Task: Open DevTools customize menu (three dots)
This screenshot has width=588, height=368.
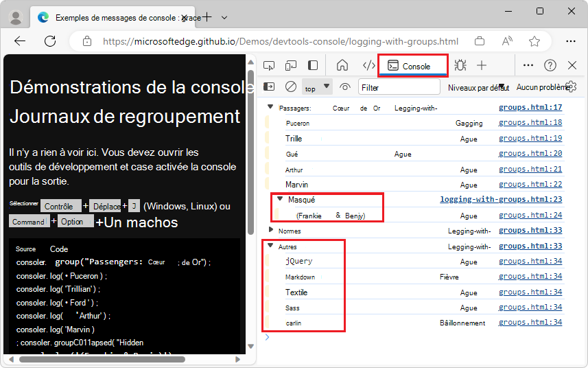Action: [528, 66]
